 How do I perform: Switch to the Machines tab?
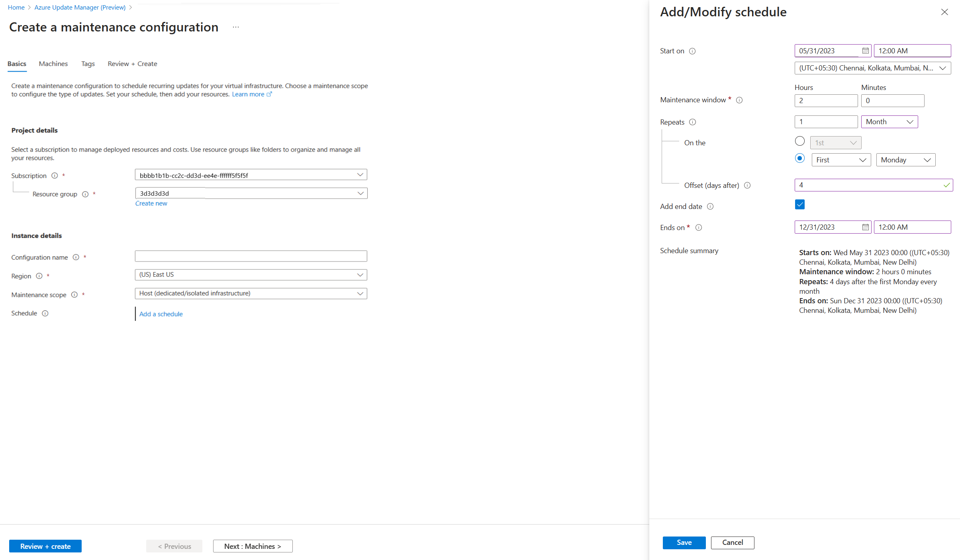52,63
